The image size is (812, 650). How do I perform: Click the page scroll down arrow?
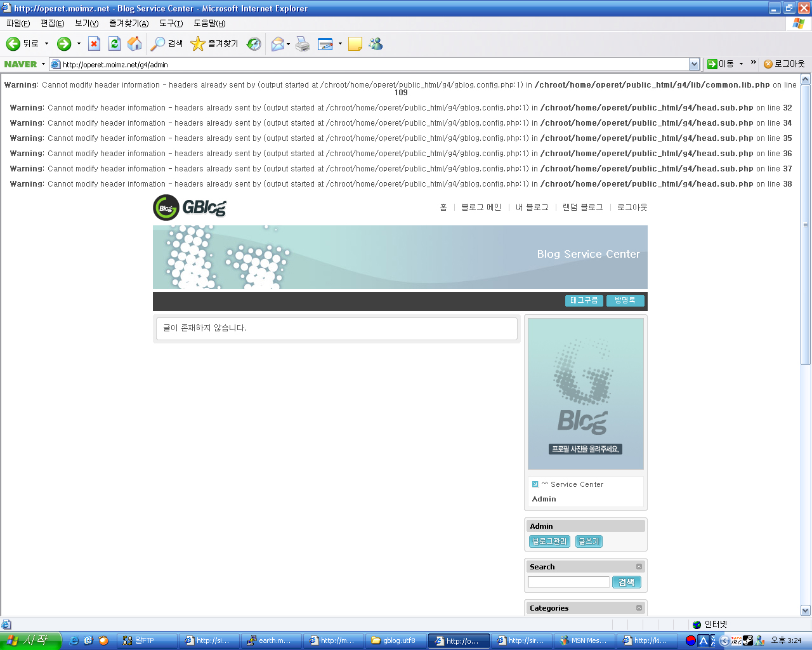click(x=806, y=611)
